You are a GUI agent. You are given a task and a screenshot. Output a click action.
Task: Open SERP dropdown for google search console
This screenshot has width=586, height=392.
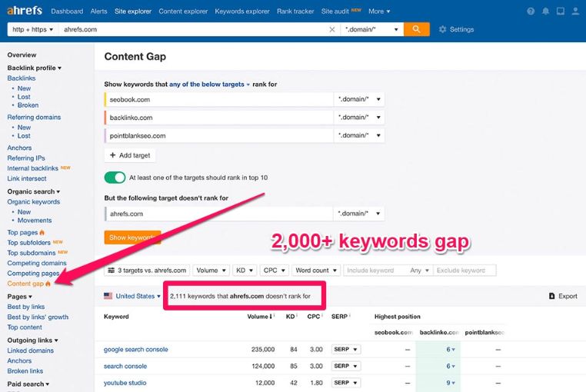[346, 350]
